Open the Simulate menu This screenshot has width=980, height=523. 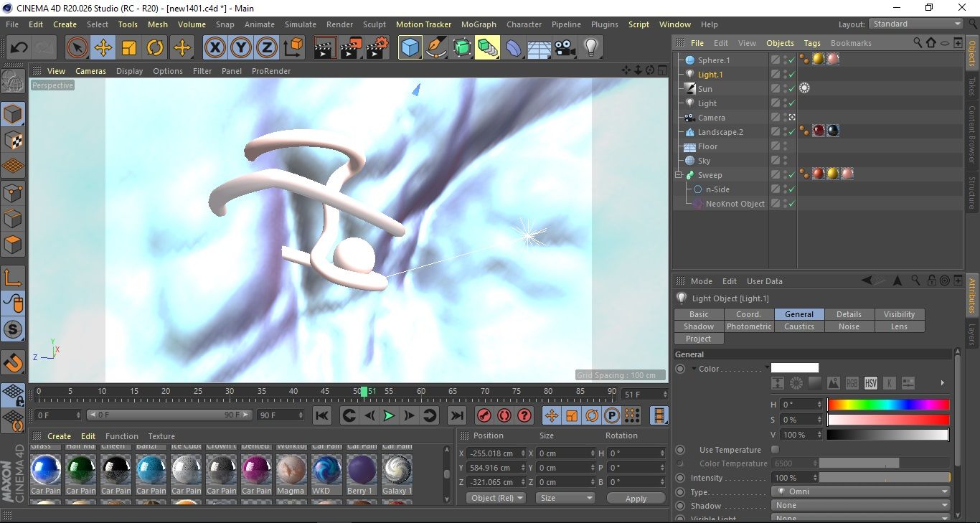[x=300, y=24]
